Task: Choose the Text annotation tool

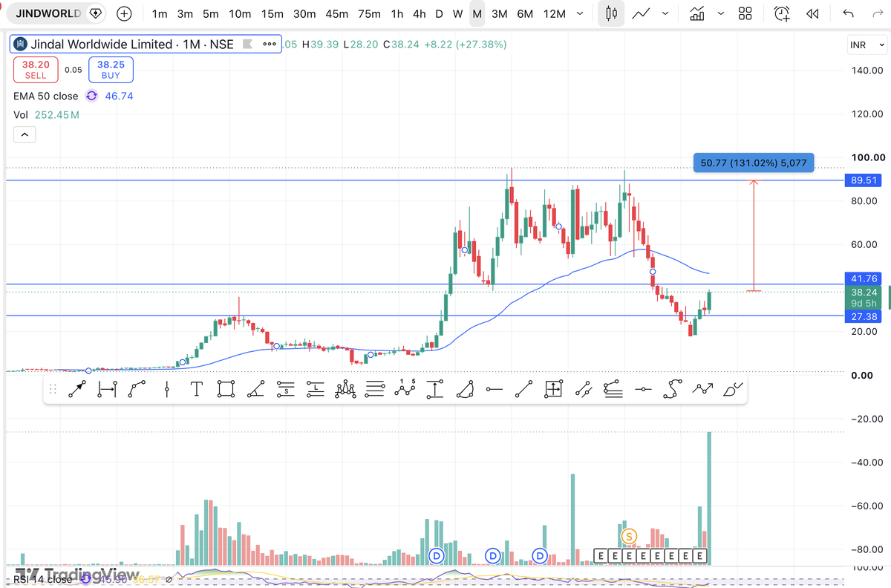Action: 196,388
